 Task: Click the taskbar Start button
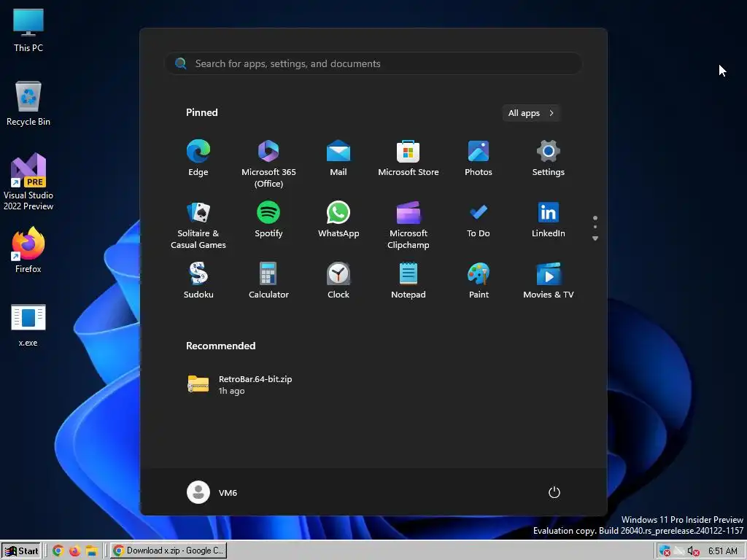coord(21,551)
